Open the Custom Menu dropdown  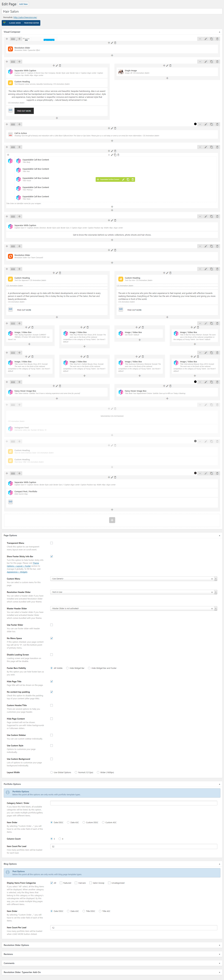pyautogui.click(x=133, y=579)
